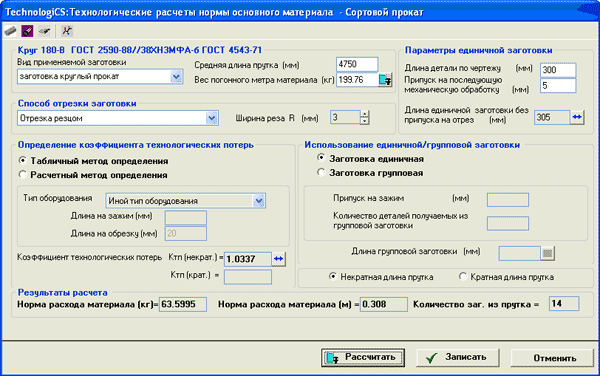Click the gray bar stock toolbar icon
The image size is (600, 376).
click(10, 31)
